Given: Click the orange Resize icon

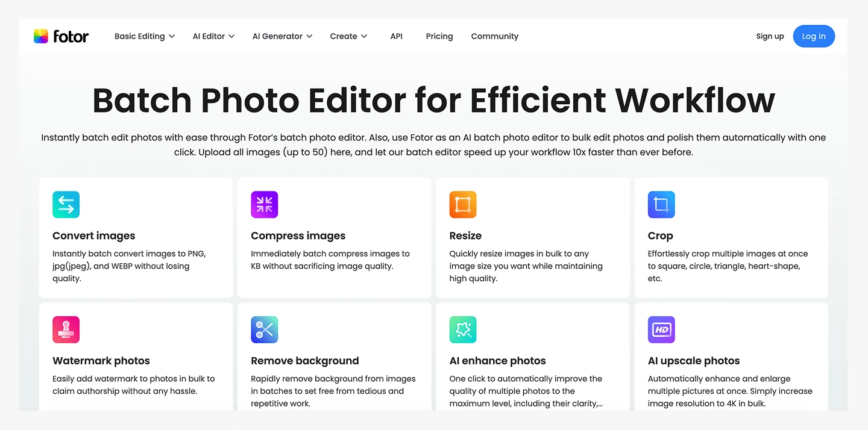Looking at the screenshot, I should click(x=462, y=205).
